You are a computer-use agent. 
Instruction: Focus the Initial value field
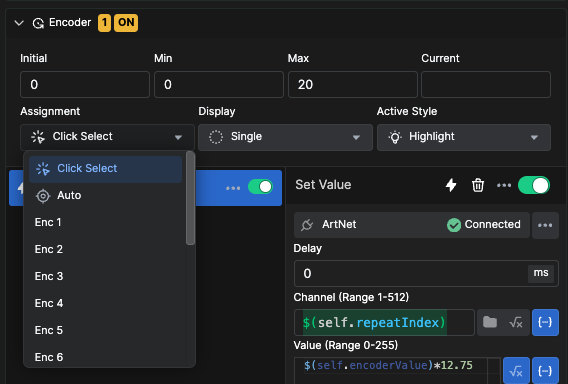[85, 84]
